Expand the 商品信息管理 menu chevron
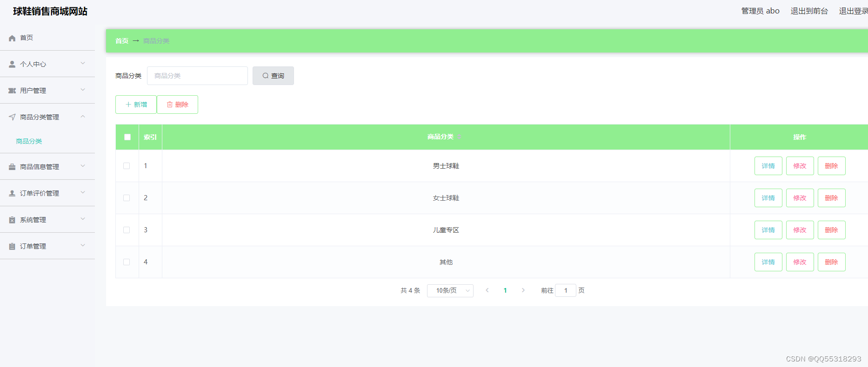The image size is (868, 367). pyautogui.click(x=83, y=166)
